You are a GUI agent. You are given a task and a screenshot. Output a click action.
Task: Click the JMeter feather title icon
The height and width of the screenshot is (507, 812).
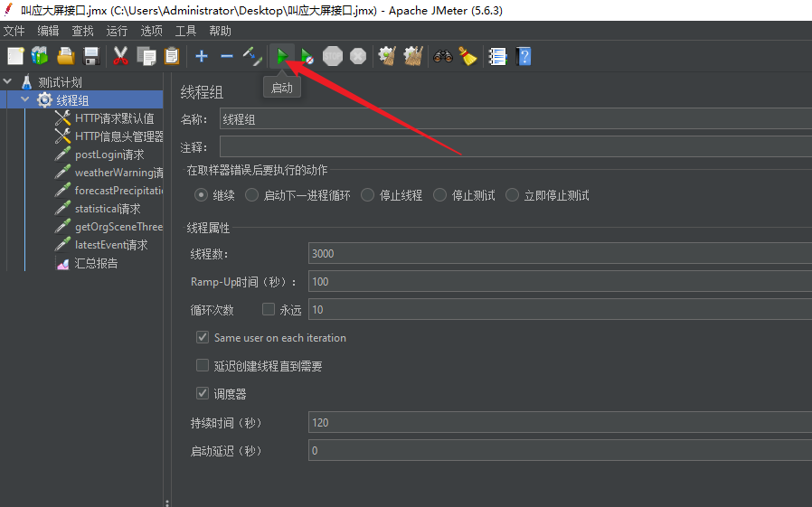8,10
